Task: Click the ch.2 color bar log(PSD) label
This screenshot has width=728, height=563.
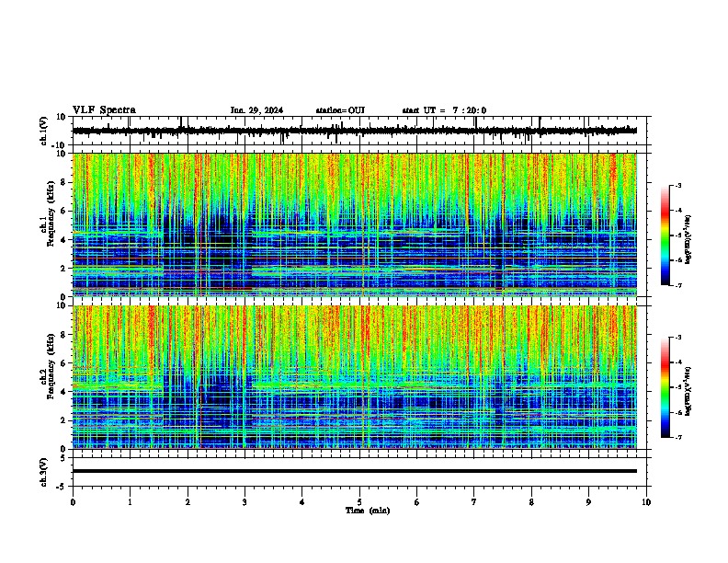Action: [x=688, y=392]
